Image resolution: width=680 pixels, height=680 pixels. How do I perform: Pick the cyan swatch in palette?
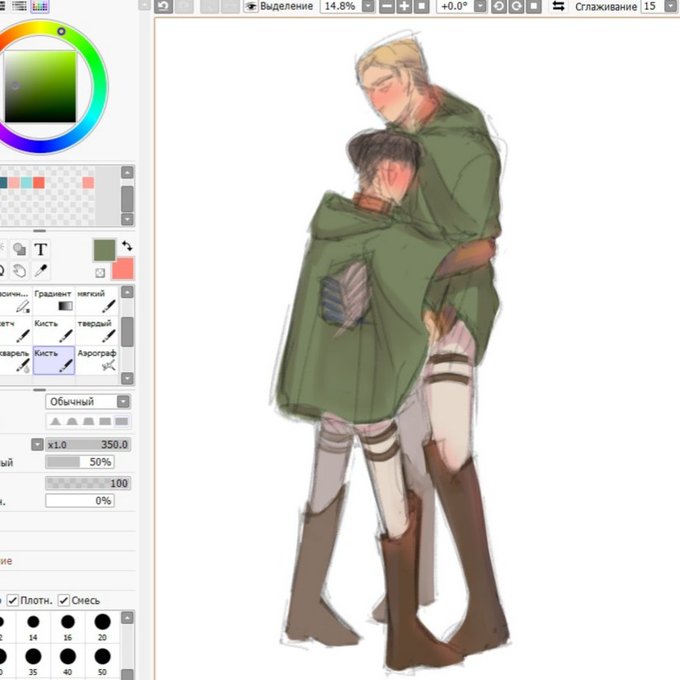pos(26,183)
